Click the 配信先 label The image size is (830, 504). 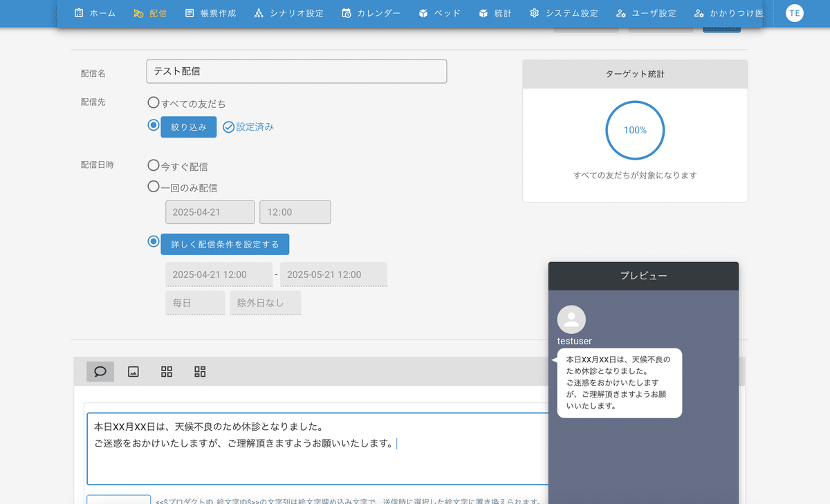[x=93, y=102]
